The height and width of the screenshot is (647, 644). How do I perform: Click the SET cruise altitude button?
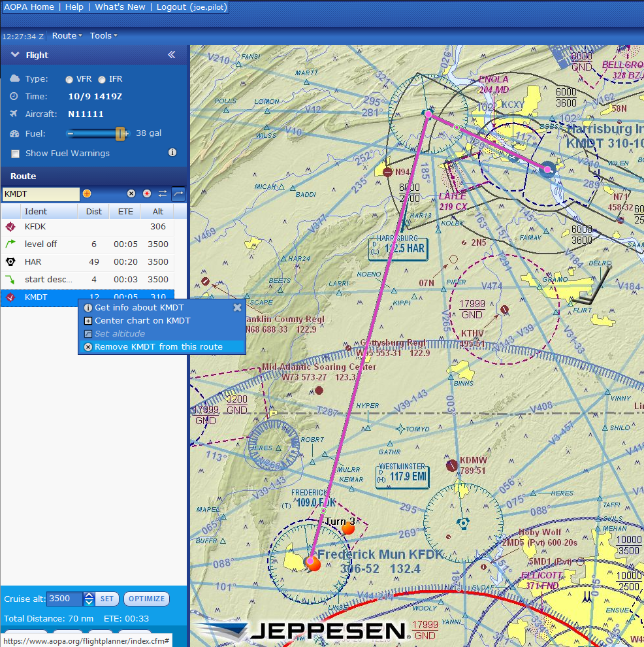(106, 599)
